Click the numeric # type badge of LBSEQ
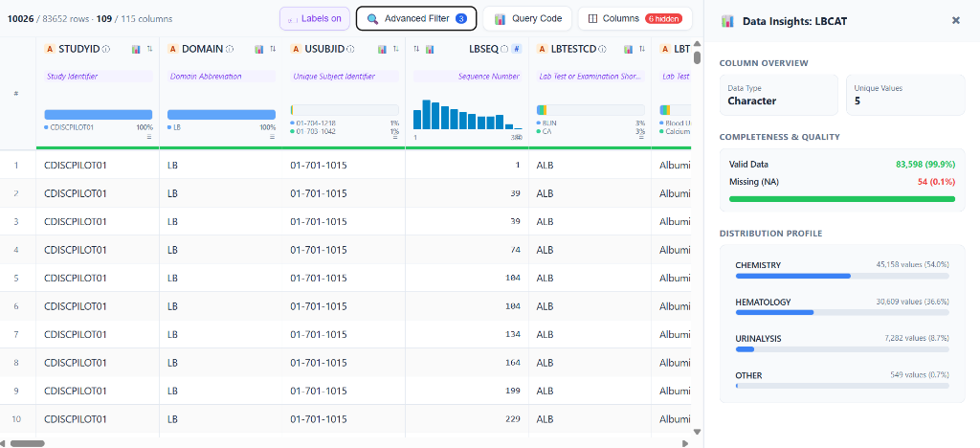Screen dimensions: 980x448 pos(516,49)
